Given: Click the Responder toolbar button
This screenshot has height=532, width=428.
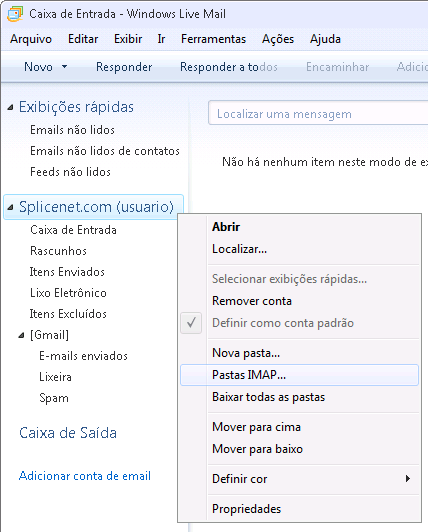Looking at the screenshot, I should (124, 67).
